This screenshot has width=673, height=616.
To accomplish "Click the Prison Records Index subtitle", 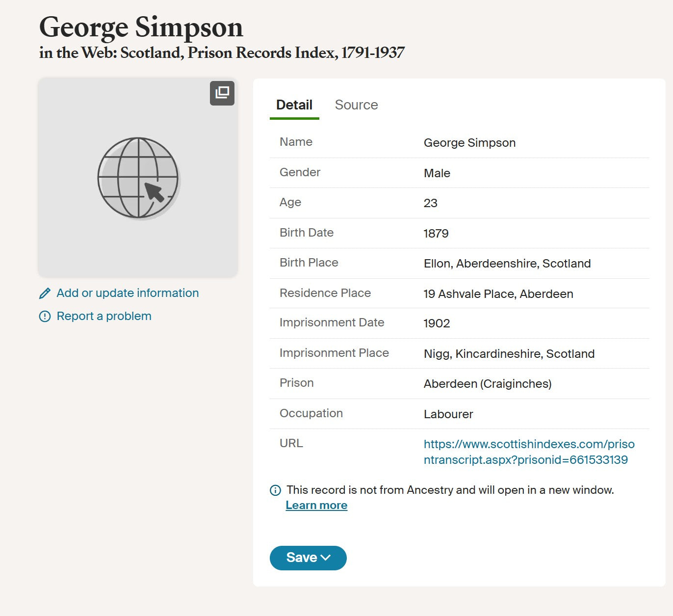I will (222, 53).
